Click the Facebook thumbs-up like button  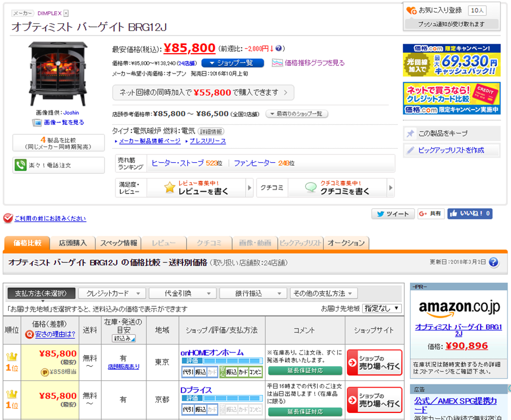point(470,213)
